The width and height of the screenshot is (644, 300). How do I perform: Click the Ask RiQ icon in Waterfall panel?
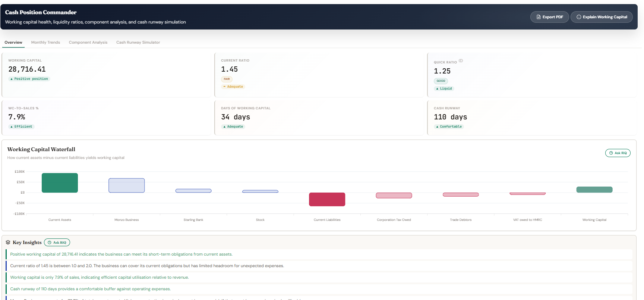click(611, 153)
